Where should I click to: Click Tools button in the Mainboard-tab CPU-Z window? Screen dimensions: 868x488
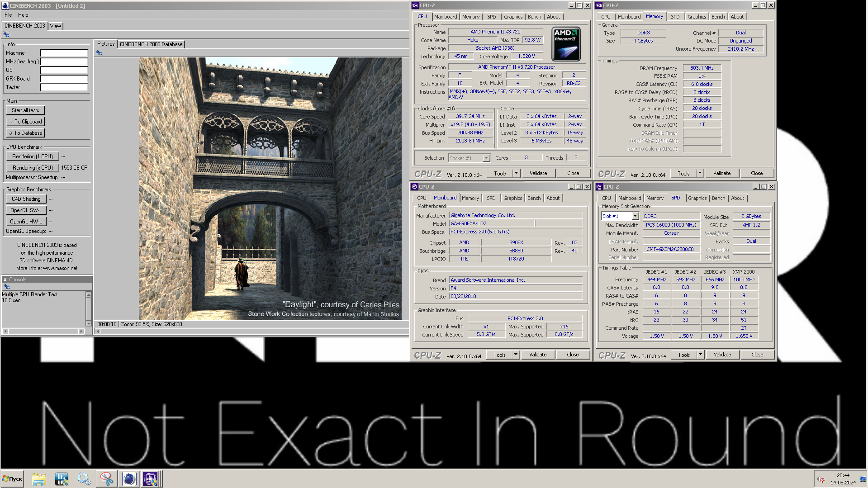(499, 355)
